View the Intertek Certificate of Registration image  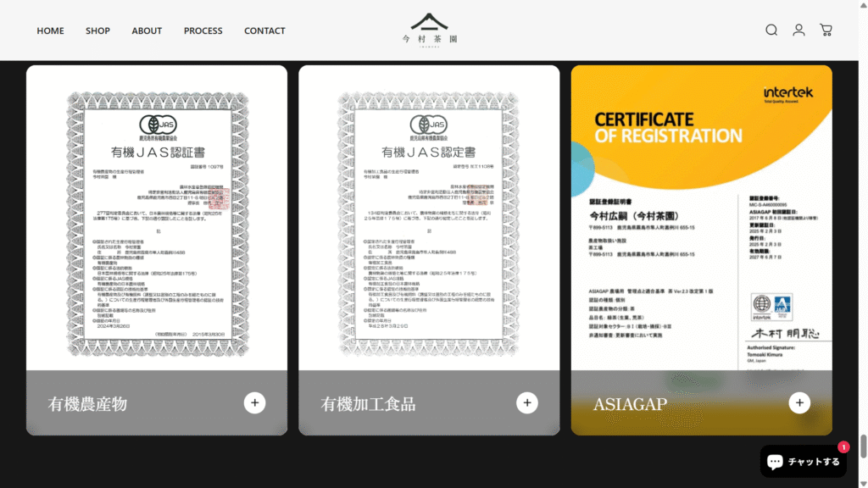(701, 218)
